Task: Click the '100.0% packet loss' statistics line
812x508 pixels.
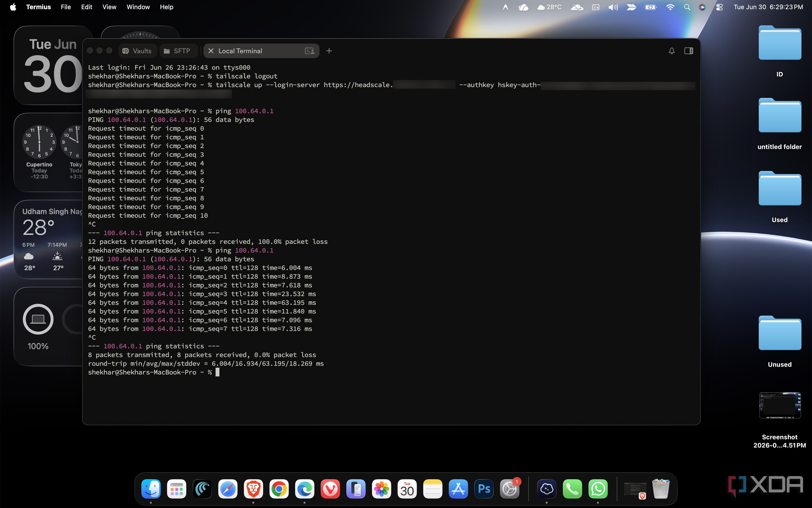Action: (208, 242)
